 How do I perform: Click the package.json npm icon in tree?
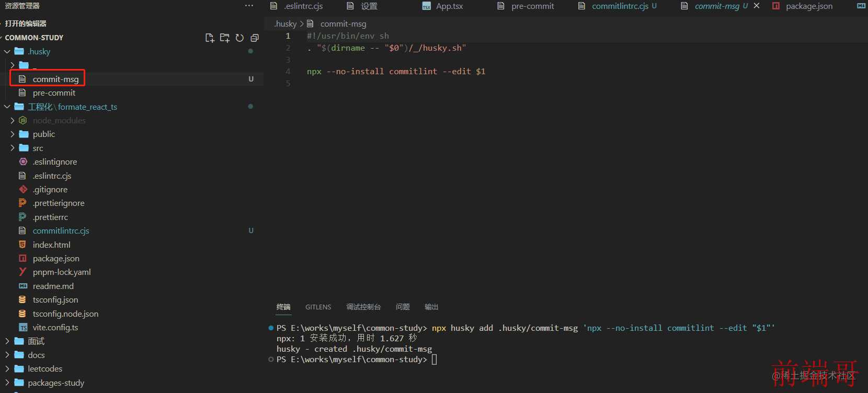click(x=22, y=258)
